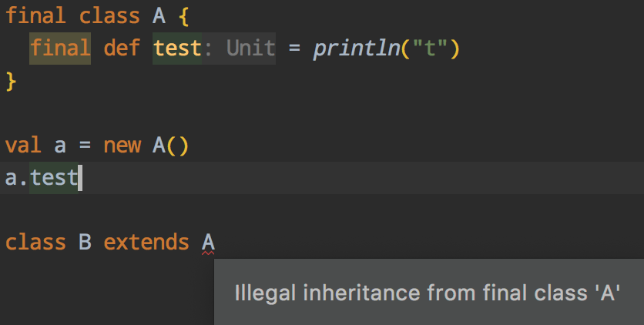Click the italic 'println' call

tap(357, 49)
